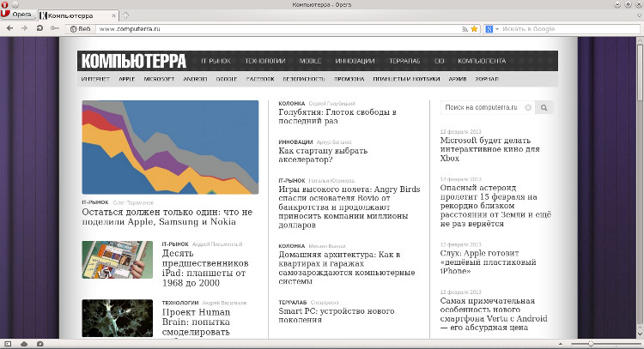Click the ANDROID subnav link
Screen dimensions: 644x349
(x=195, y=79)
